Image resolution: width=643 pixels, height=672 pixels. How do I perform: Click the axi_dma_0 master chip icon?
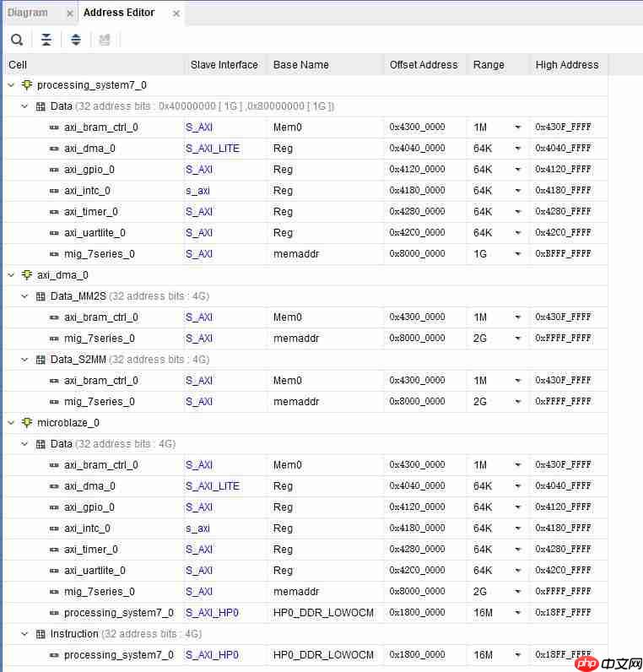[27, 274]
